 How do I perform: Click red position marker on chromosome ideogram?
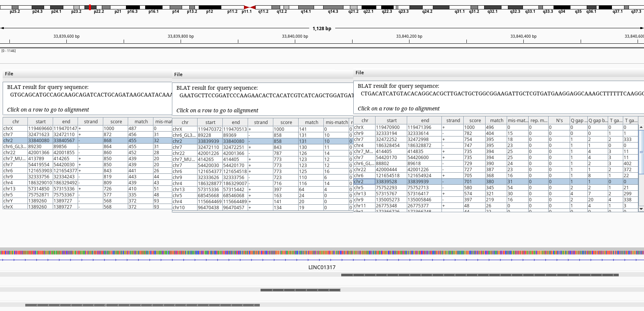(x=90, y=7)
